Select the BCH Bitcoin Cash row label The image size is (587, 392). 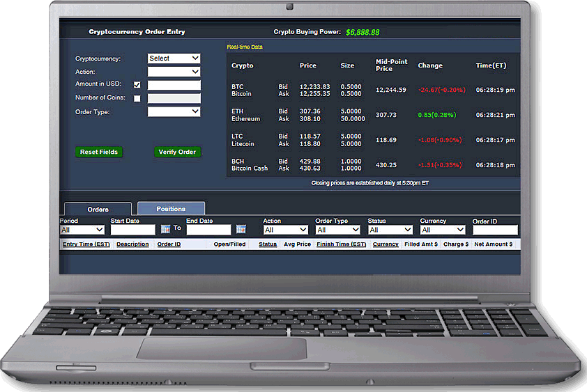[250, 165]
